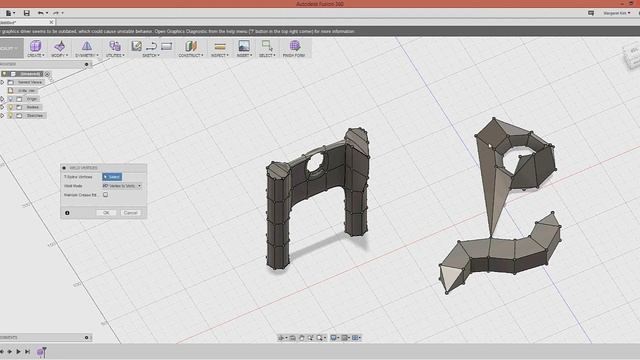Image resolution: width=640 pixels, height=360 pixels.
Task: Click the Modify edit form icon
Action: [60, 46]
